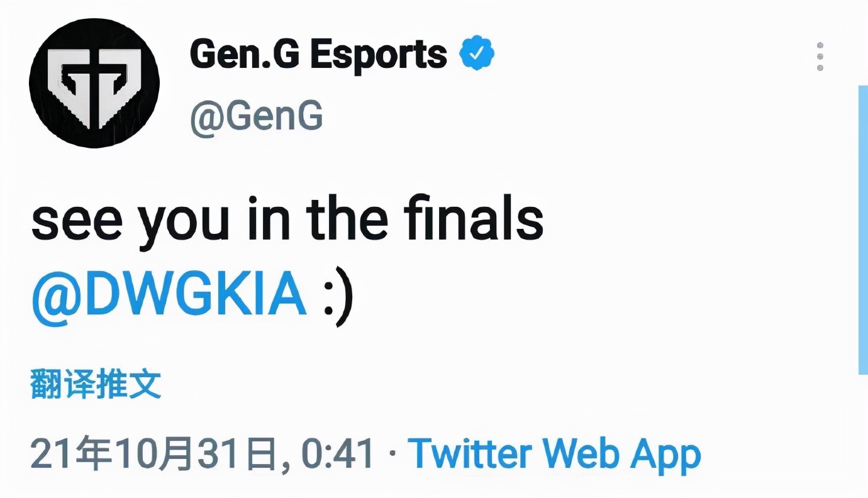Open the @GenG username handle

256,114
